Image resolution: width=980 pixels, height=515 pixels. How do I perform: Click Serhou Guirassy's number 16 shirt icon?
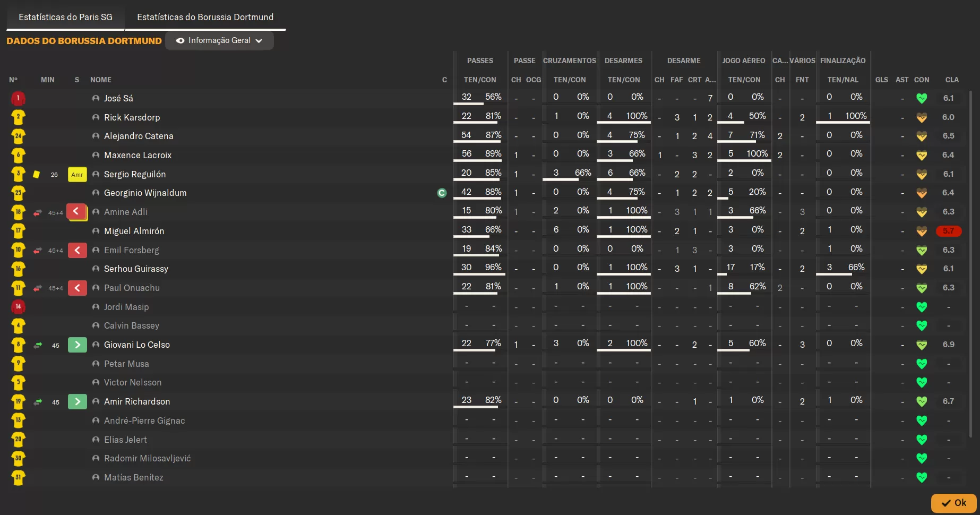coord(18,269)
